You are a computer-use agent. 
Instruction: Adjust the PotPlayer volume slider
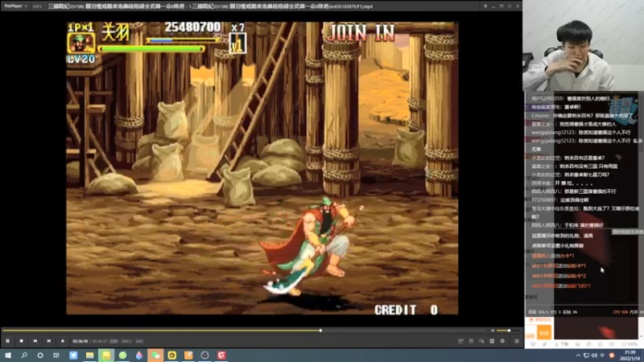[509, 331]
